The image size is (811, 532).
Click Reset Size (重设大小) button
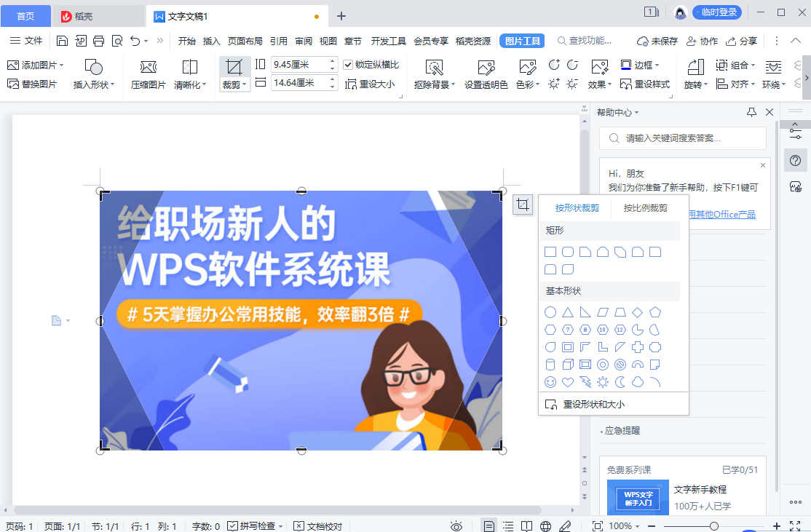[x=370, y=84]
